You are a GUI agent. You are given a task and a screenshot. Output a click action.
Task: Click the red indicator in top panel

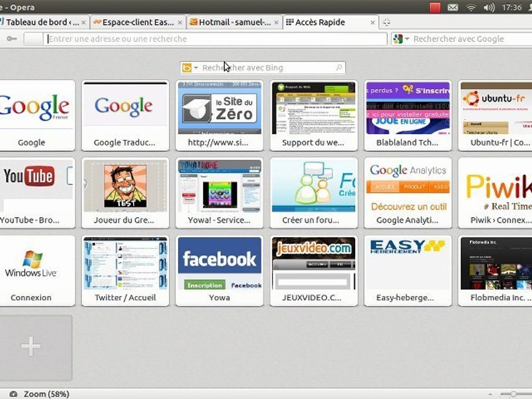point(435,7)
